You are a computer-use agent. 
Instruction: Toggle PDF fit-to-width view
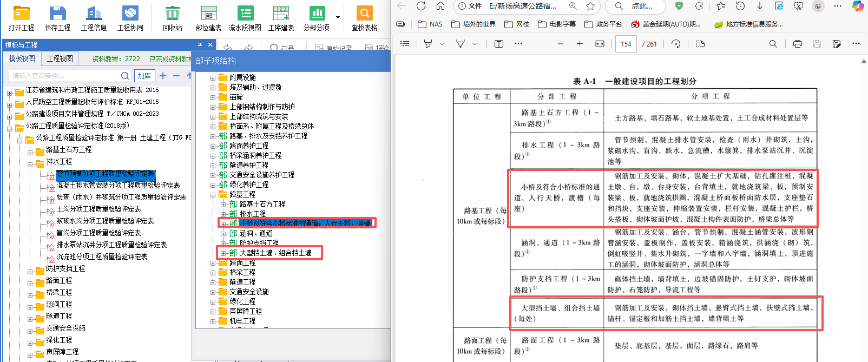(600, 44)
